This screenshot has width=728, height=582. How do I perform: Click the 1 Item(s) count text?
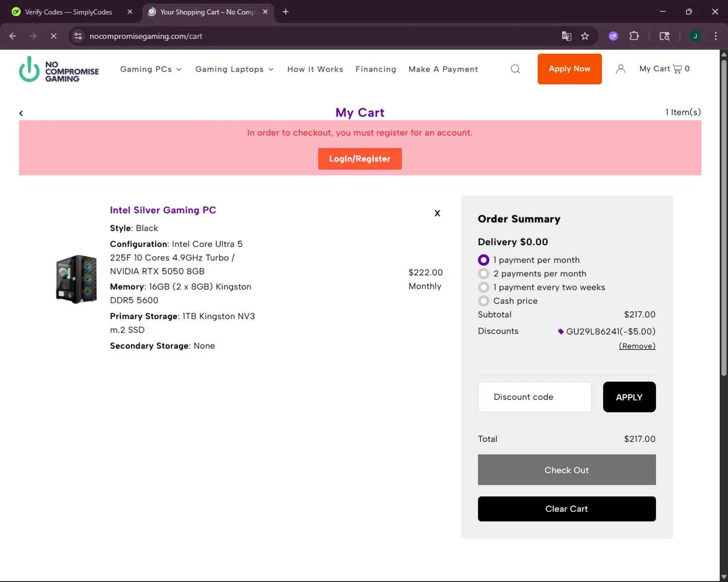tap(683, 112)
